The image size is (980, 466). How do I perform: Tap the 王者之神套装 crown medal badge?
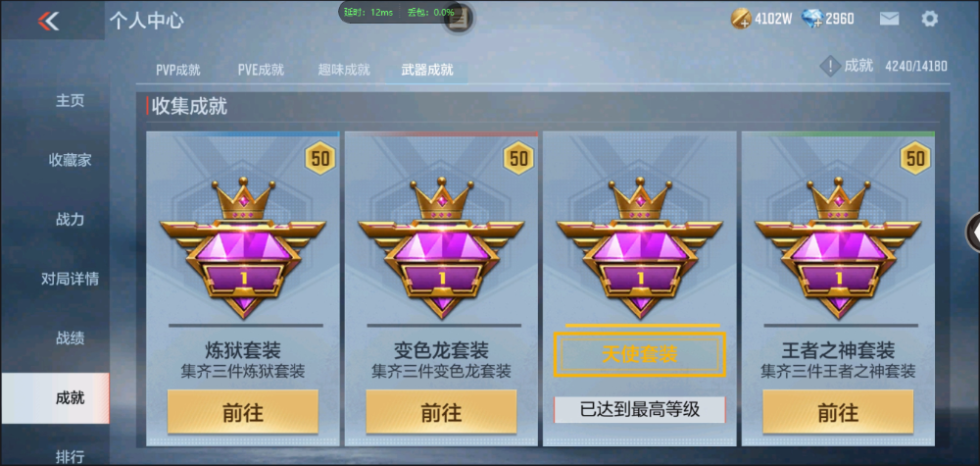(838, 247)
